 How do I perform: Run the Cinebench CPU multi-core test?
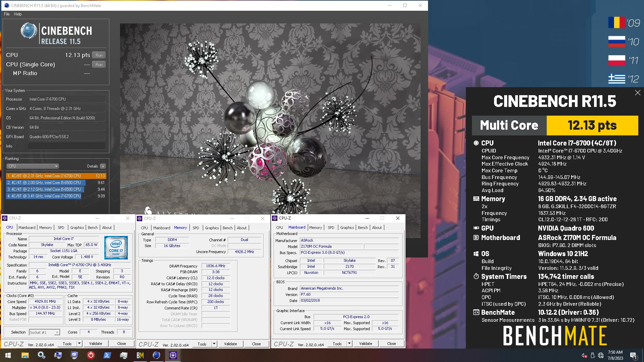(99, 55)
